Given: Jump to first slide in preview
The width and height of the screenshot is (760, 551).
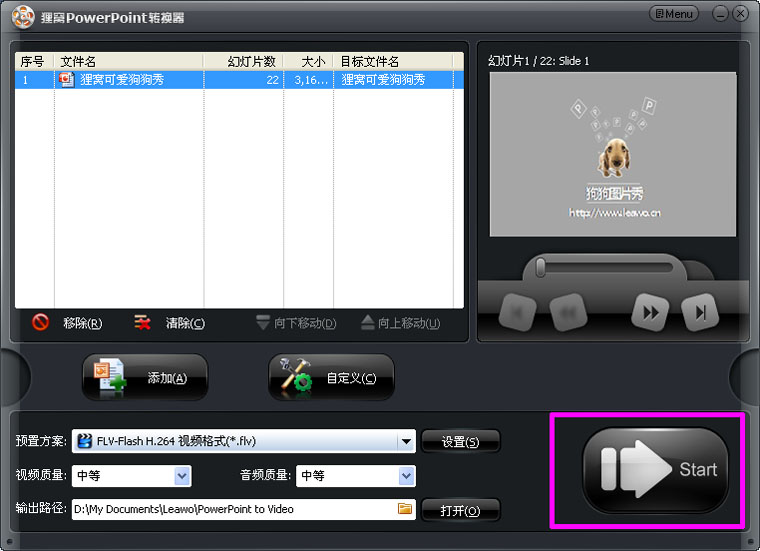Looking at the screenshot, I should [517, 313].
